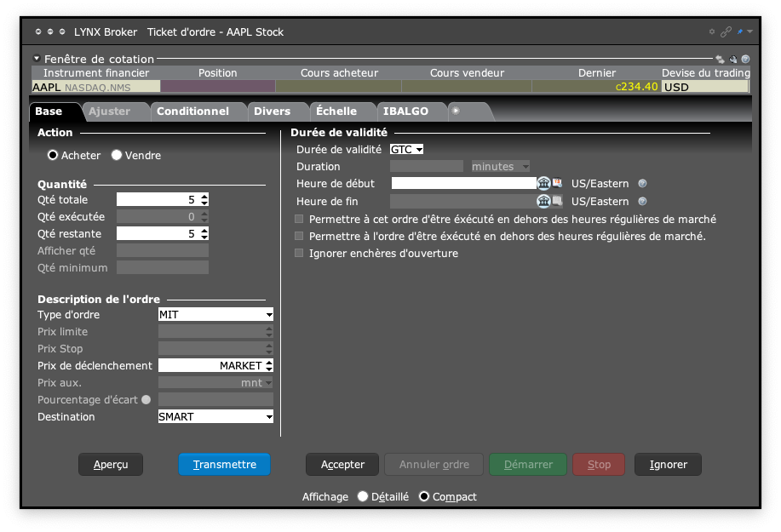781x532 pixels.
Task: Enable Ignorer enchères d'ouverture checkbox
Action: [x=299, y=253]
